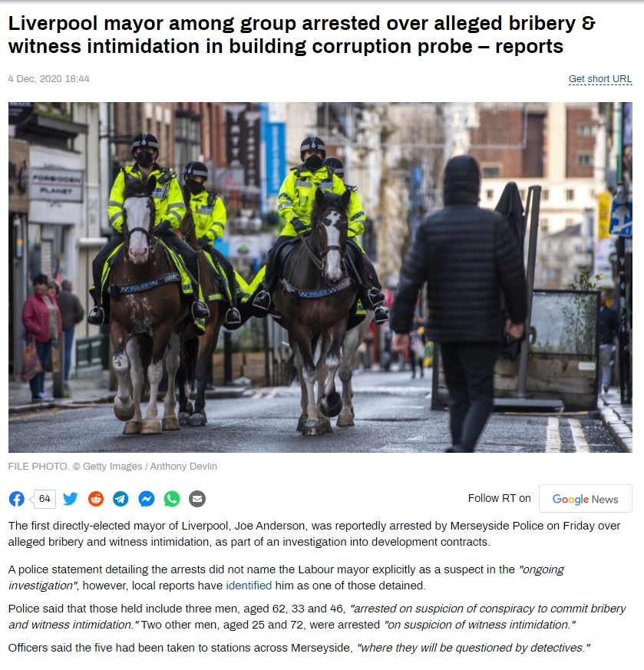
Task: Email the article using the envelope icon
Action: point(197,499)
